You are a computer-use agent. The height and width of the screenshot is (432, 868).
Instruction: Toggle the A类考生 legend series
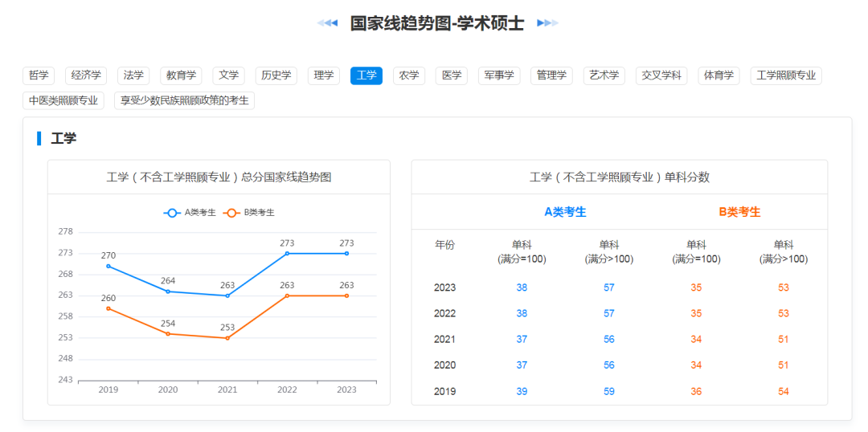click(x=190, y=213)
